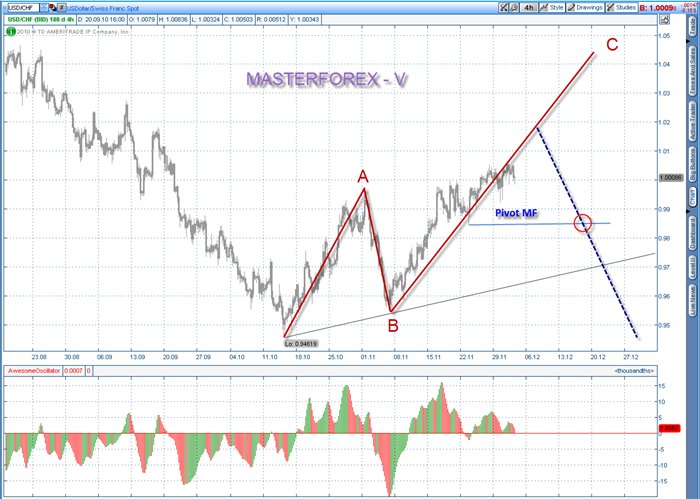
Task: Click the USDollar/Swiss Franc Spot title
Action: 103,8
